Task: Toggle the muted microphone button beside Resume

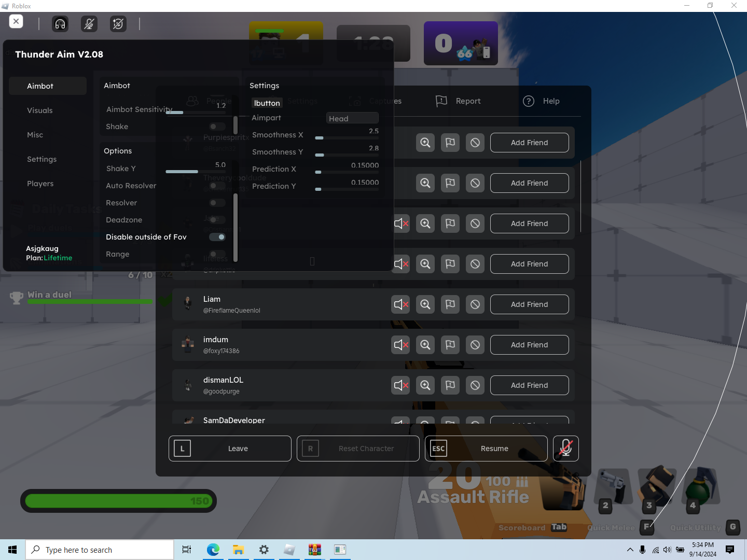Action: [x=566, y=449]
